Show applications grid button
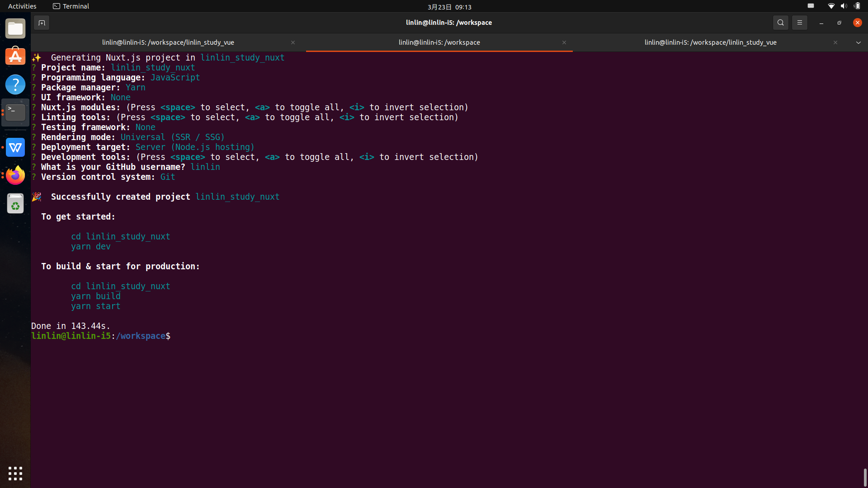868x488 pixels. (x=15, y=473)
